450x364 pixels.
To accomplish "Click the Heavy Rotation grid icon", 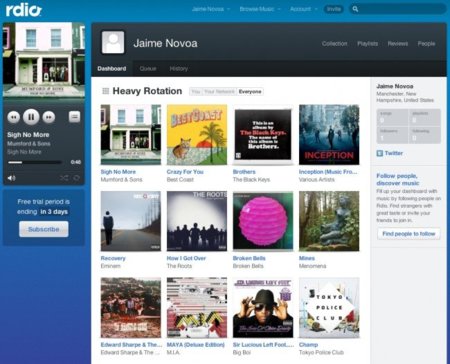I will pyautogui.click(x=105, y=91).
